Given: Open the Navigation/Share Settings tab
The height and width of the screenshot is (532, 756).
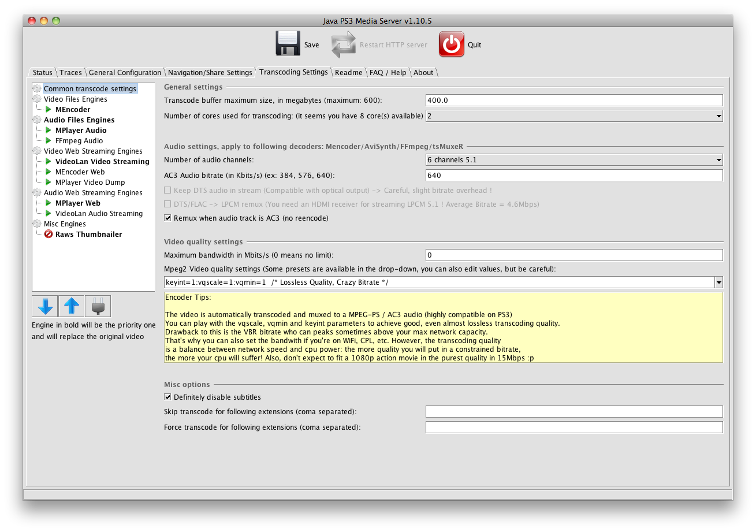Looking at the screenshot, I should [210, 73].
